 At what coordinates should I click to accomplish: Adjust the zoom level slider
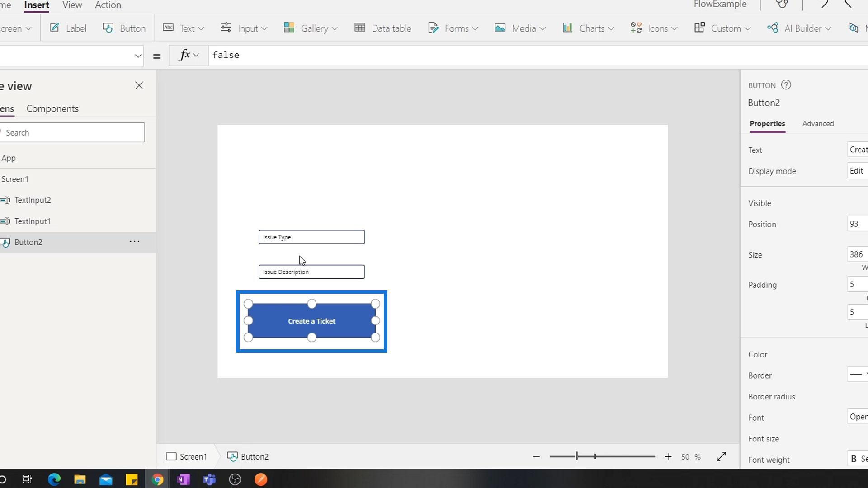point(576,457)
